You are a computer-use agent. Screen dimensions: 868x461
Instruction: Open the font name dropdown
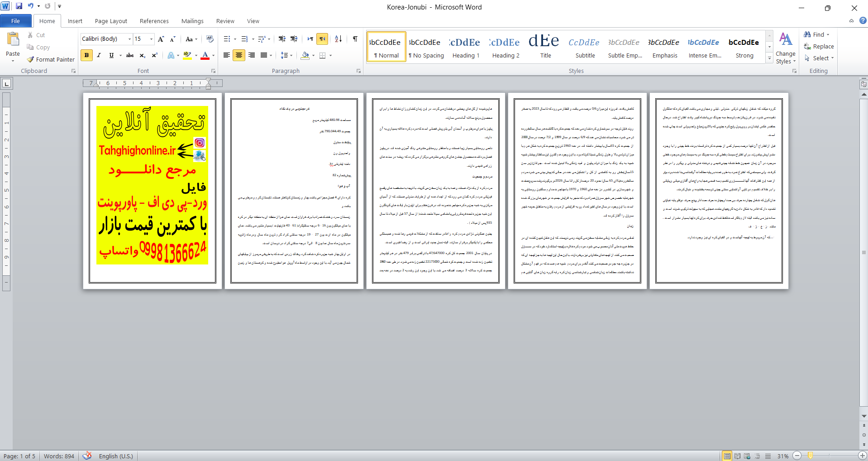(129, 39)
